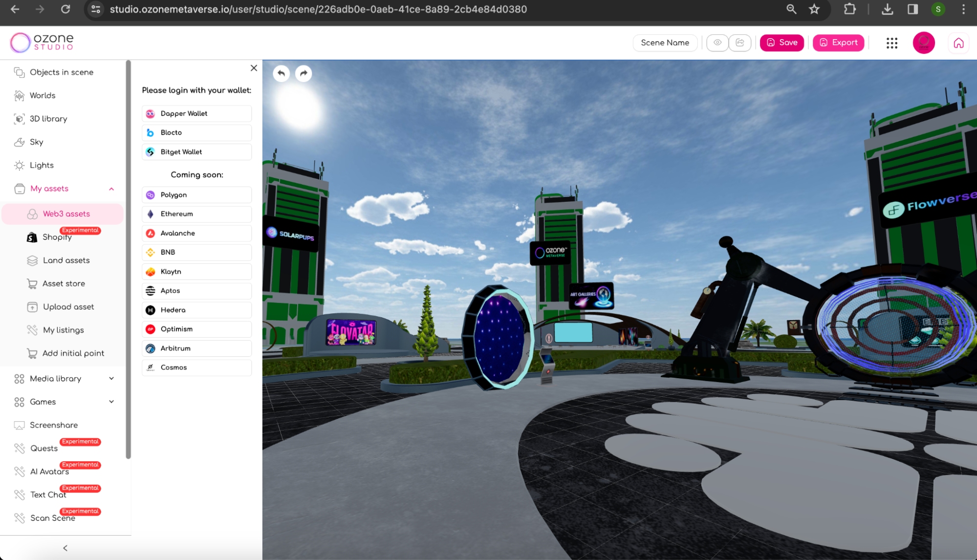Open the Scan Scene tool
977x560 pixels.
tap(52, 518)
